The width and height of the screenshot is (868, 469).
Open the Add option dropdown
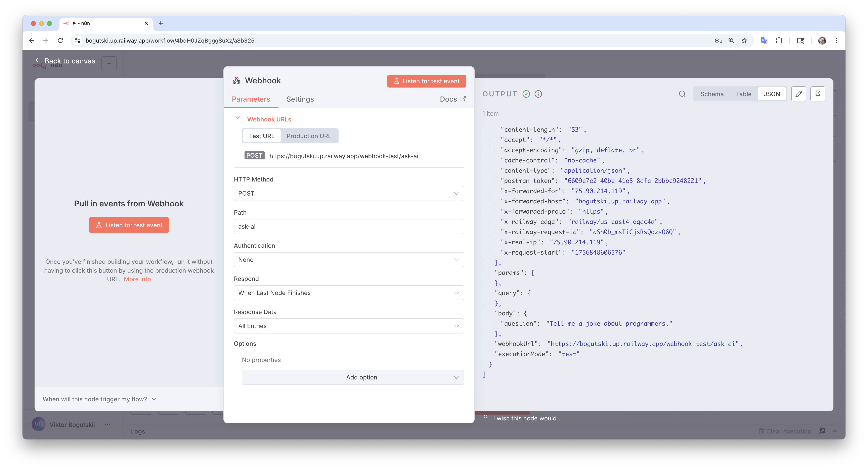pyautogui.click(x=352, y=377)
